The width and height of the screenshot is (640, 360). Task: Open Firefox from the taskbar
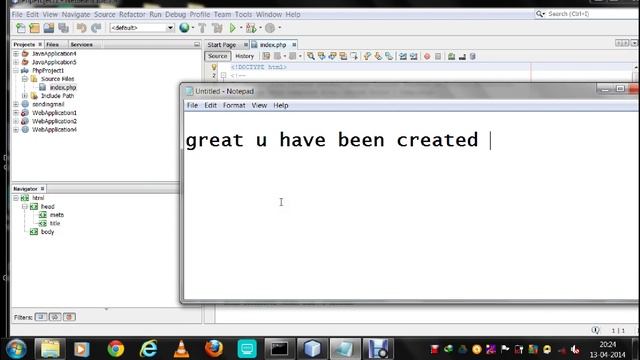point(214,349)
